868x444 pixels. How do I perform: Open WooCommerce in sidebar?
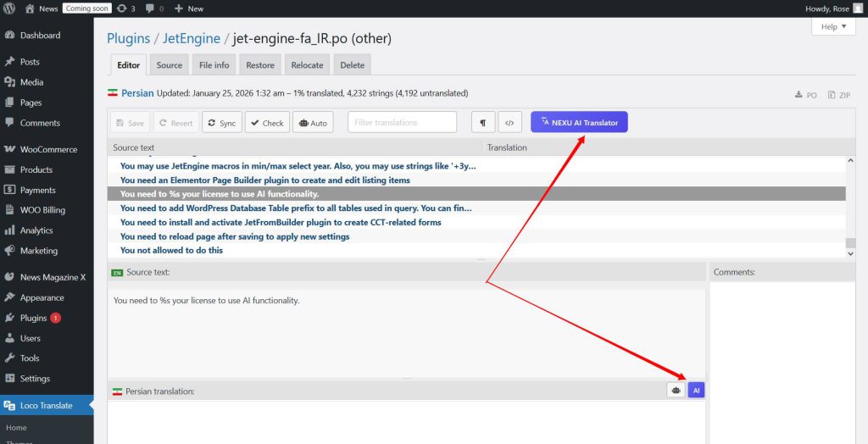pos(48,149)
